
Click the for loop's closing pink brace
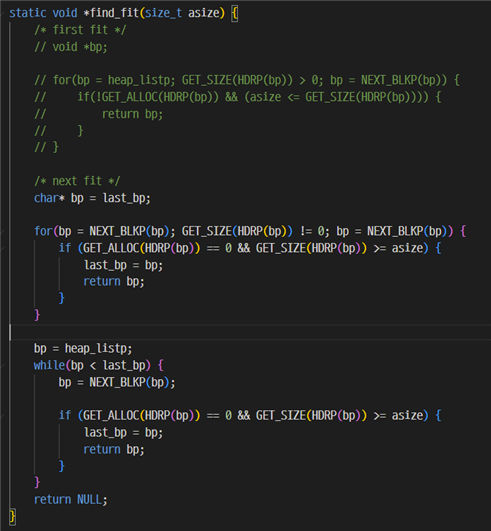(37, 315)
